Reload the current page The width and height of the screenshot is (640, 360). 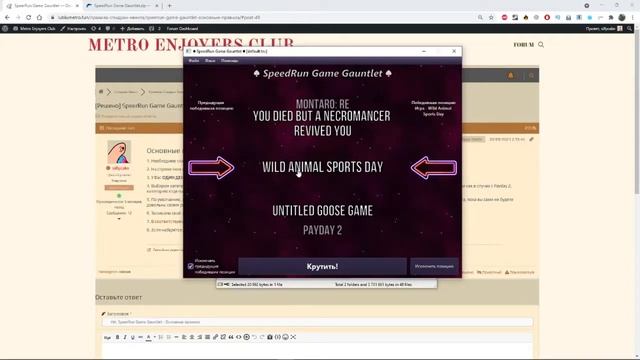tap(29, 18)
